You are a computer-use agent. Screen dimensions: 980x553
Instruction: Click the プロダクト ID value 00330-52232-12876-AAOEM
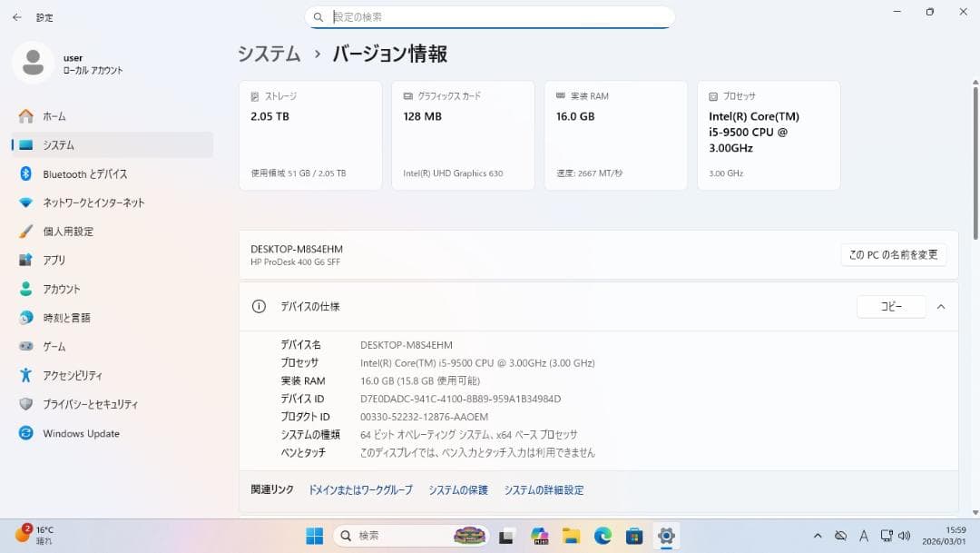pyautogui.click(x=425, y=417)
